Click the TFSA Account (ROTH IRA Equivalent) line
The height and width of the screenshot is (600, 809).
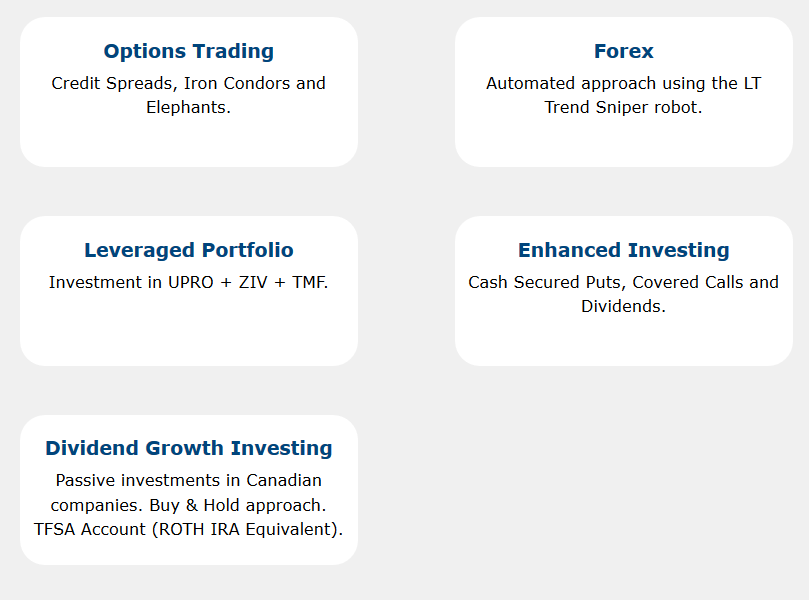click(x=189, y=529)
